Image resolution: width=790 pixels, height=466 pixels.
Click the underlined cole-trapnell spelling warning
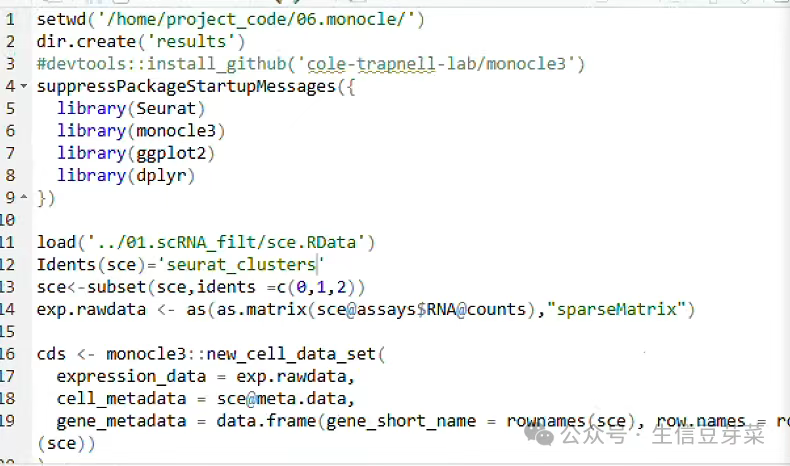[x=371, y=64]
